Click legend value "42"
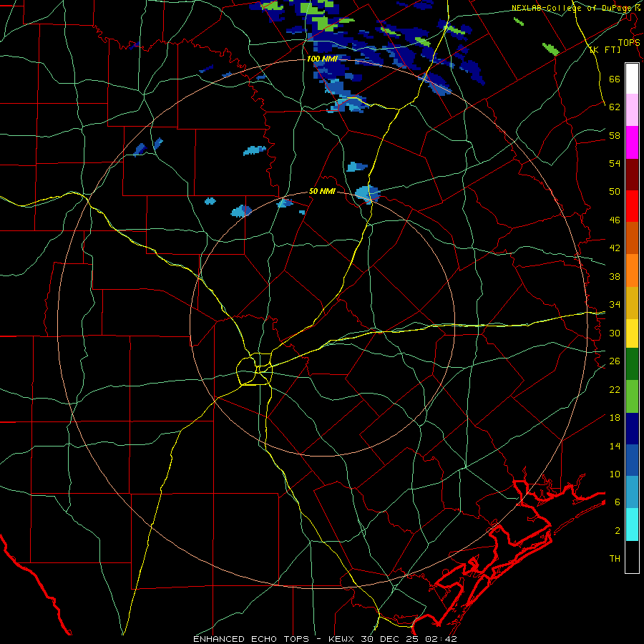Viewport: 644px width, 644px height. [x=615, y=248]
